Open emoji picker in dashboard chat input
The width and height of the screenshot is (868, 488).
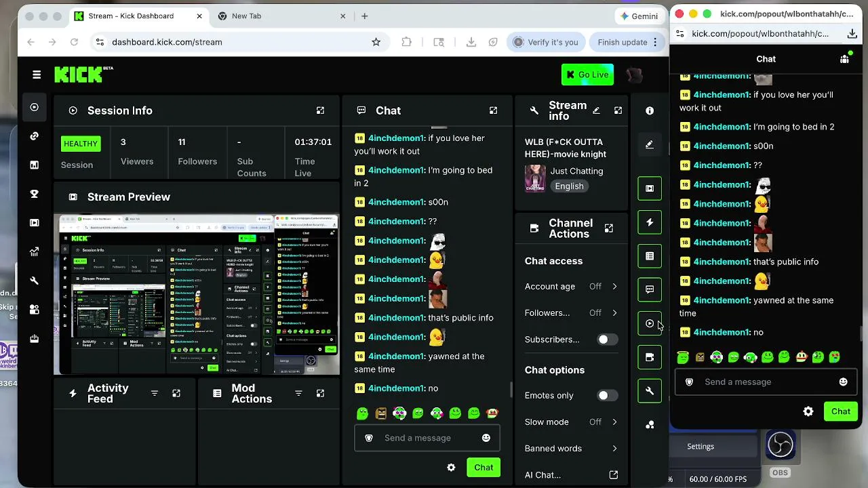tap(486, 438)
